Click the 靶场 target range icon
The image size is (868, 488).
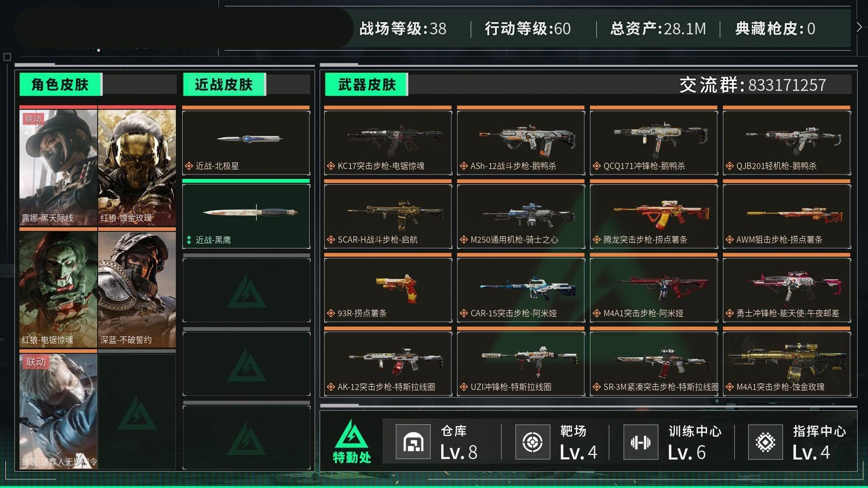533,442
